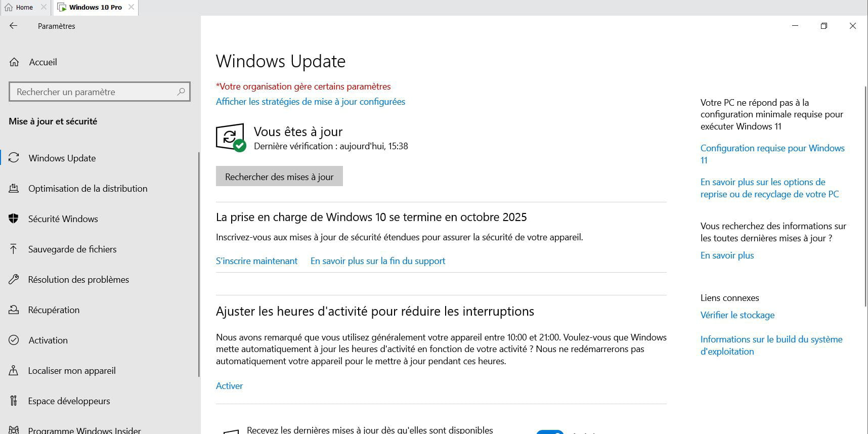Open Localiser mon appareil in sidebar
The width and height of the screenshot is (868, 434).
tap(72, 370)
